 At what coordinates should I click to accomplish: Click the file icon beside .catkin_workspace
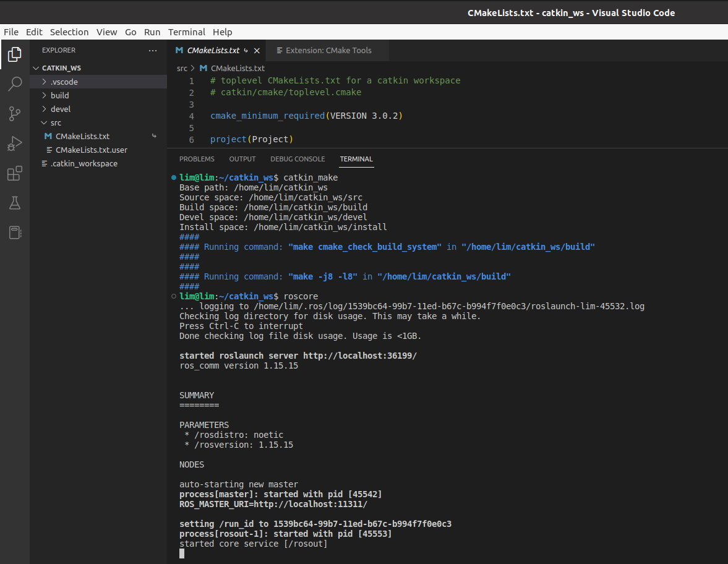pos(45,163)
